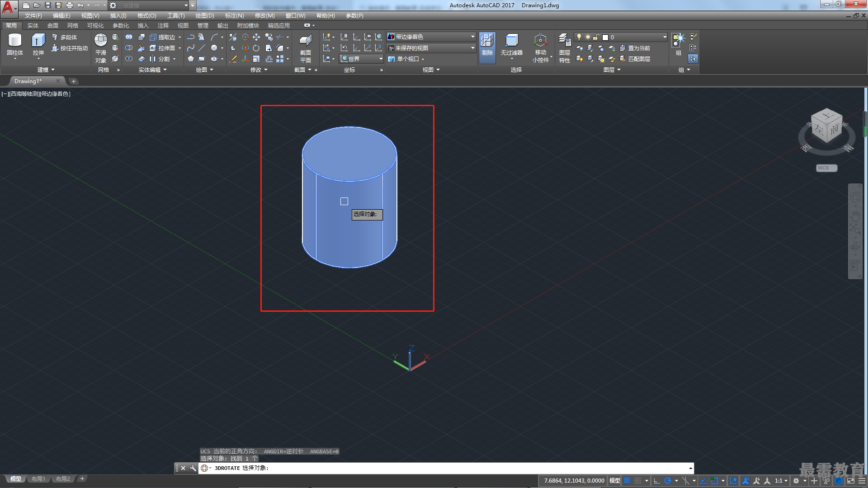Viewport: 868px width, 488px height.
Task: Toggle snap mode in status bar
Action: [x=638, y=481]
